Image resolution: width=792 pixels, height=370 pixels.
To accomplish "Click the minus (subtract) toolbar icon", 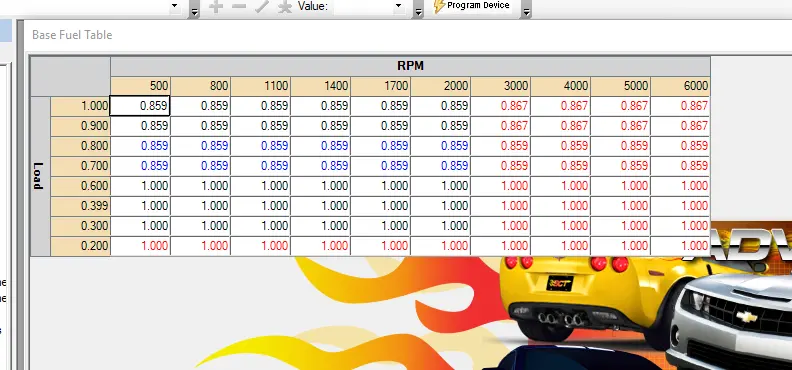I will pyautogui.click(x=238, y=7).
